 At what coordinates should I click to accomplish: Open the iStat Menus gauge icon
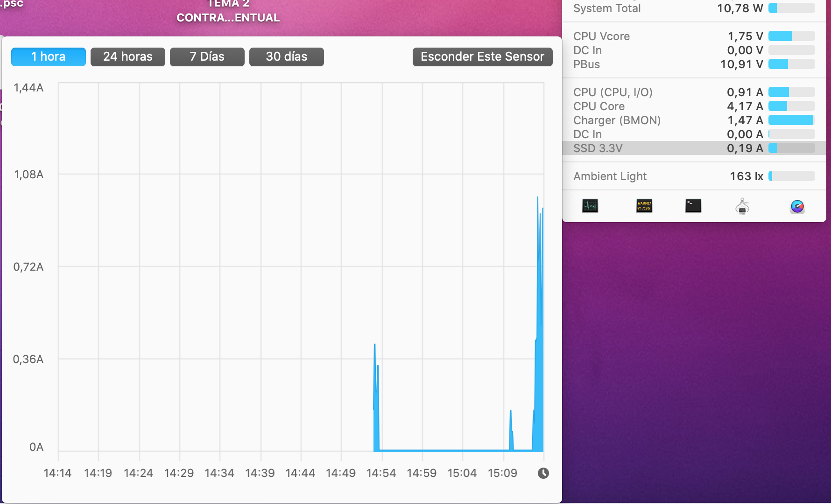point(797,206)
